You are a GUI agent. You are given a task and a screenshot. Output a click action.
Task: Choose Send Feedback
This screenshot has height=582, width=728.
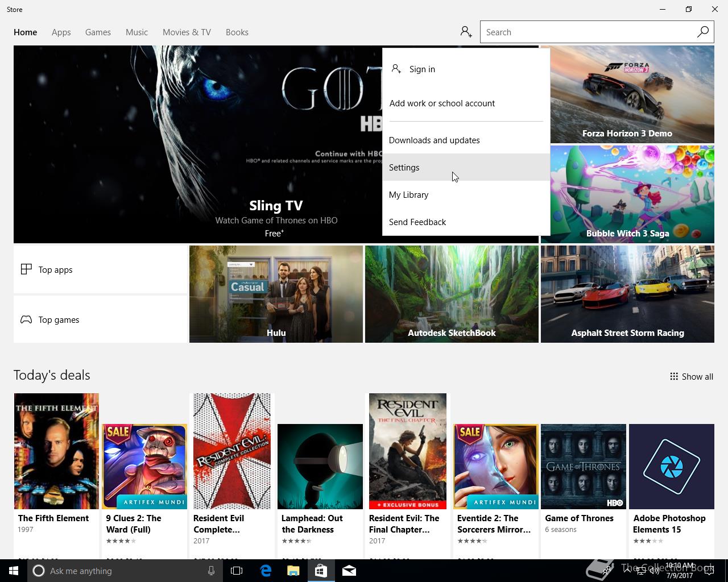[x=466, y=222]
